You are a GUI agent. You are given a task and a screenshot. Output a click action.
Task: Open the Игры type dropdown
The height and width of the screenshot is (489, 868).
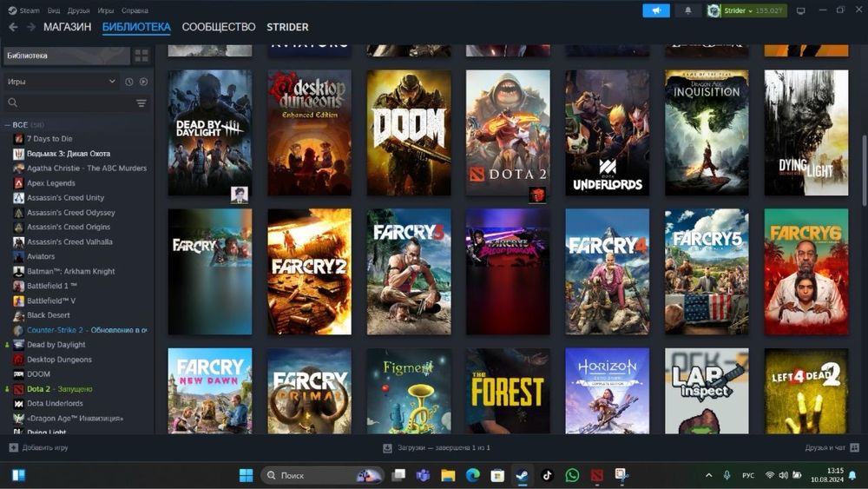(x=61, y=82)
